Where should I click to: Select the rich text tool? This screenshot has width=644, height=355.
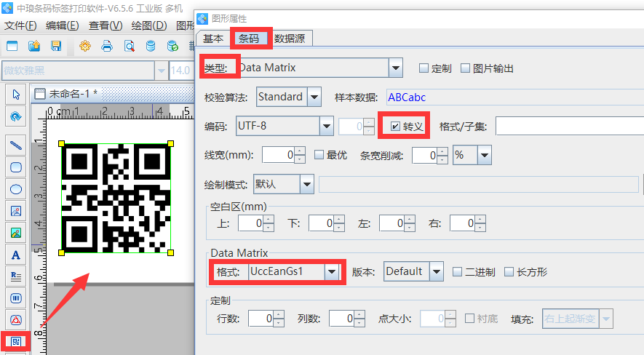pyautogui.click(x=16, y=276)
